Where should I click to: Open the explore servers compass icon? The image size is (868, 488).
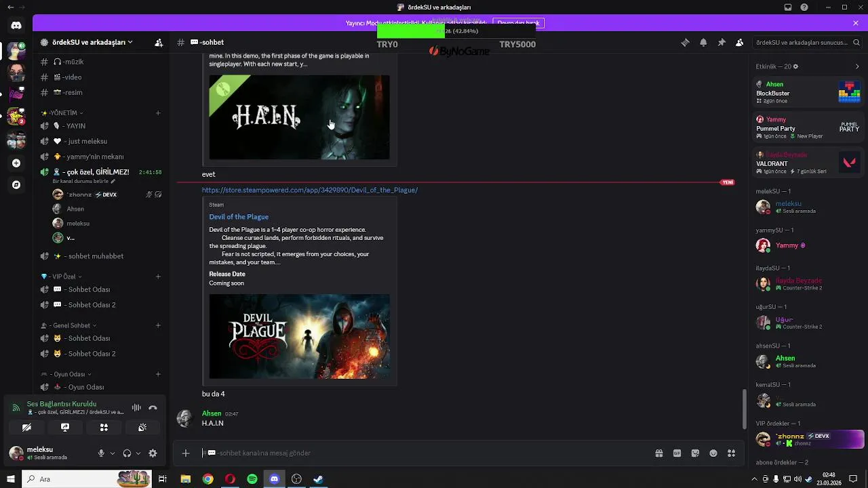[x=16, y=185]
